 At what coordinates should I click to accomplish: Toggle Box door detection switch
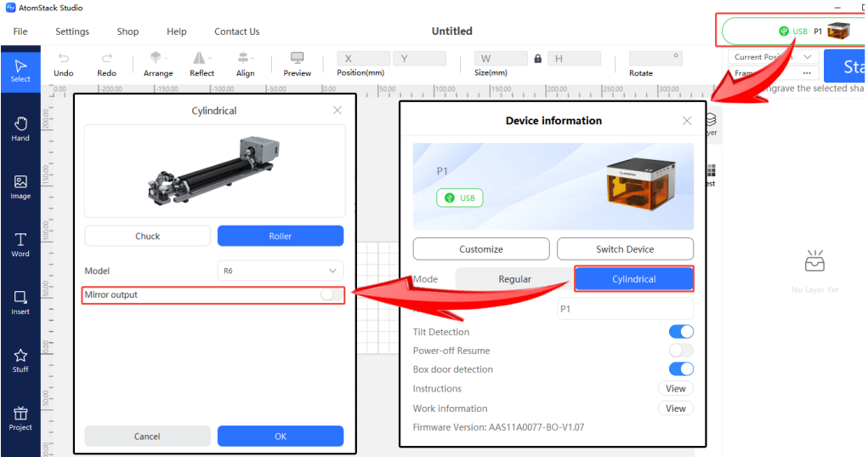[681, 369]
